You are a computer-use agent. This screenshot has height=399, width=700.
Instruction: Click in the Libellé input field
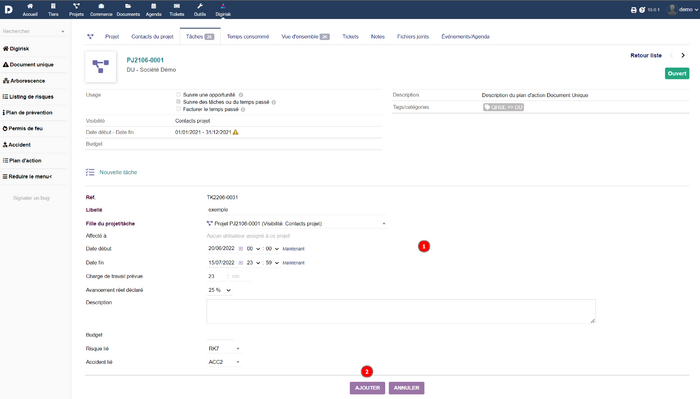296,210
